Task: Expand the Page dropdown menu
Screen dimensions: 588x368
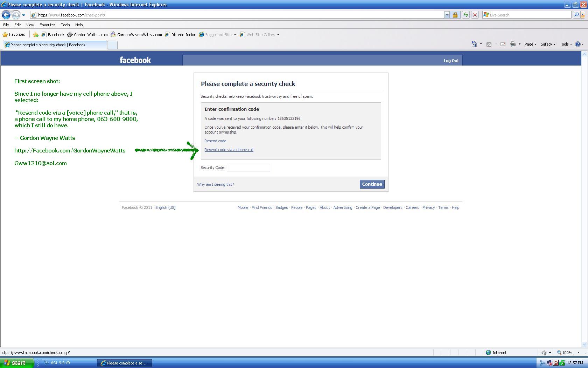Action: (531, 44)
